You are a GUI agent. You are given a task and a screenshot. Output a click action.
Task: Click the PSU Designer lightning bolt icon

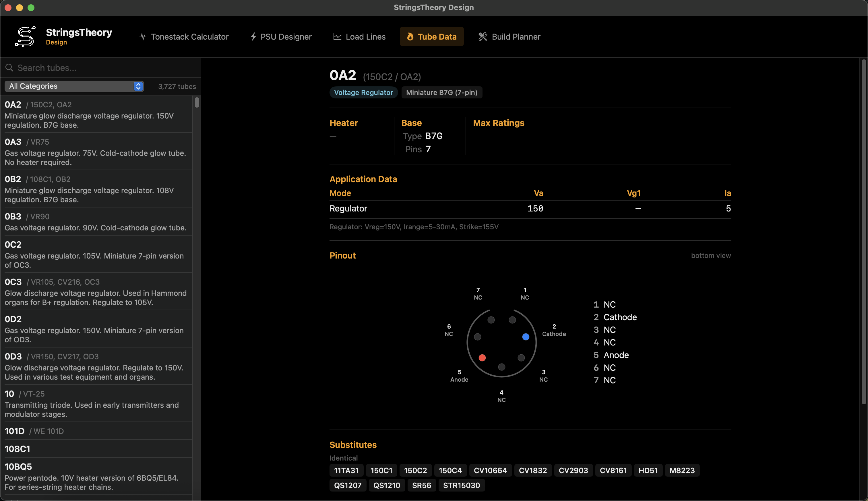pyautogui.click(x=254, y=36)
